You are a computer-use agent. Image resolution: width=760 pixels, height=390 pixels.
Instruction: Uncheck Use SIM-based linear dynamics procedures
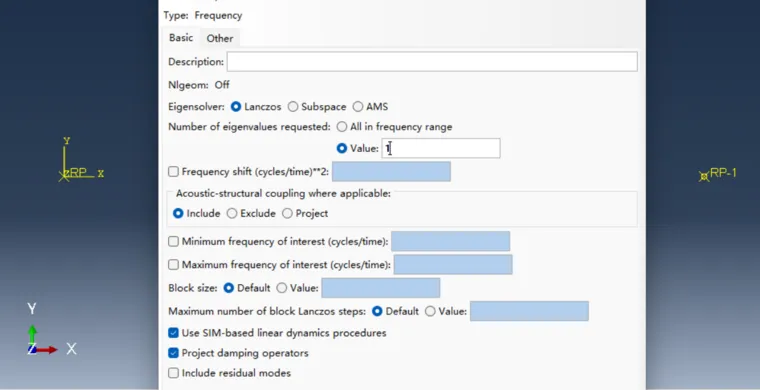(174, 333)
